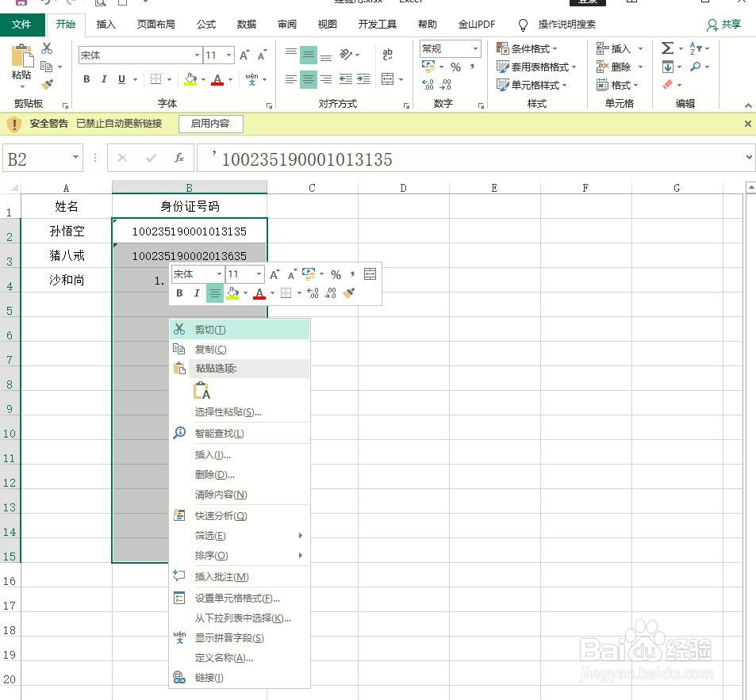Open 条件格式 conditional formatting dropdown
This screenshot has width=756, height=700.
coord(527,48)
